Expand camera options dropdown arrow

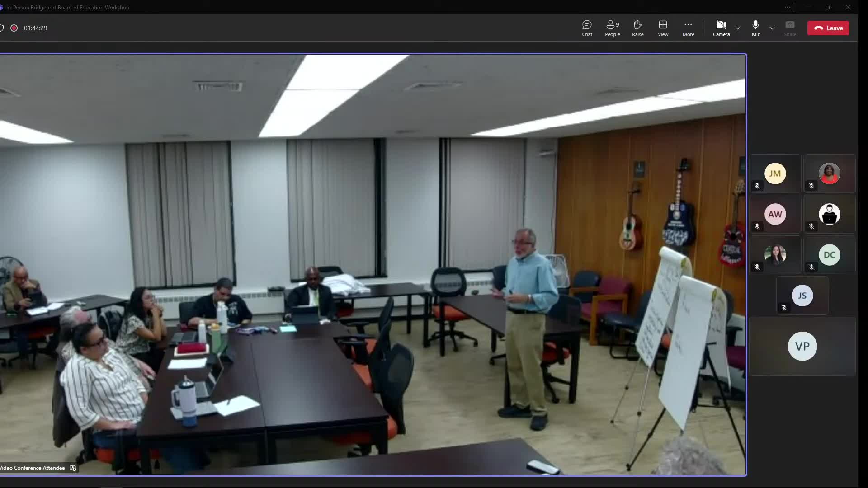pos(738,28)
